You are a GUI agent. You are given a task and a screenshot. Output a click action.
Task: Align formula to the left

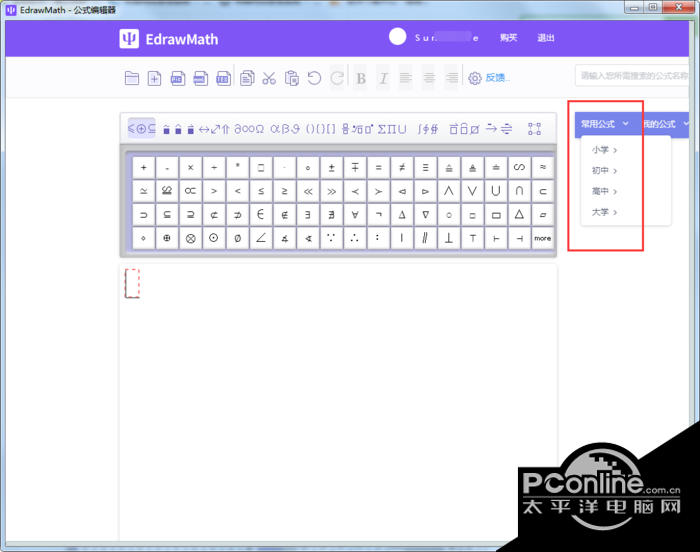(x=406, y=78)
